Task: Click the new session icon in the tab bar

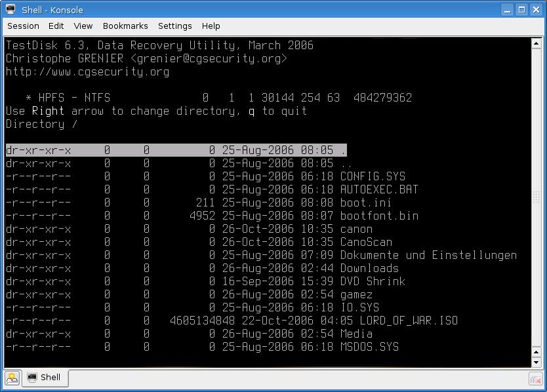Action: (12, 378)
